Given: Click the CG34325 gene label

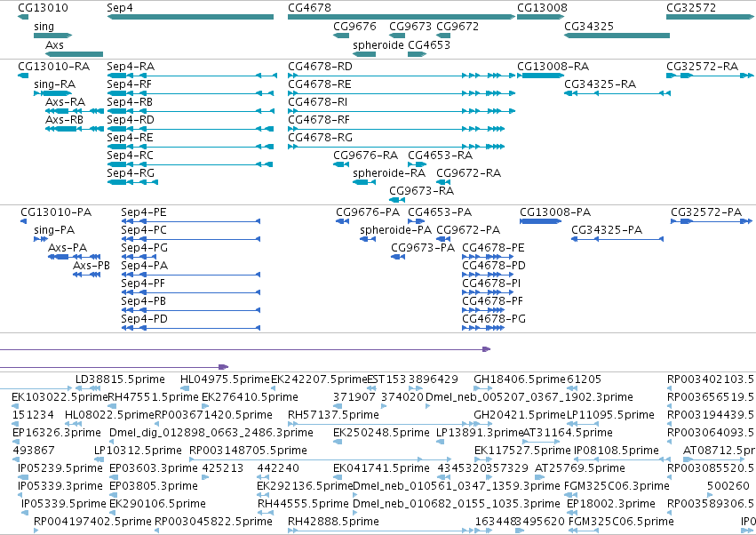Looking at the screenshot, I should (x=589, y=27).
